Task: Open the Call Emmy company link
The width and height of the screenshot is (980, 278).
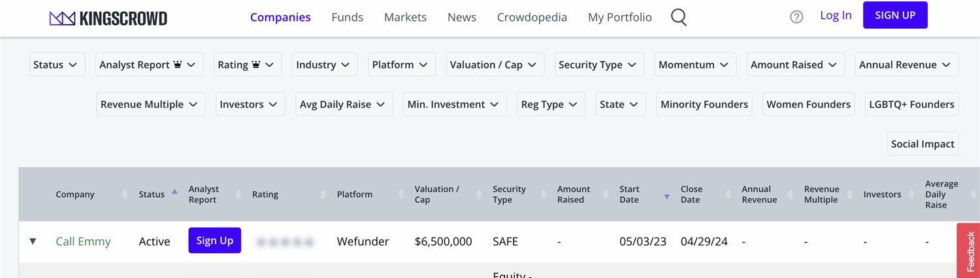Action: pyautogui.click(x=83, y=241)
